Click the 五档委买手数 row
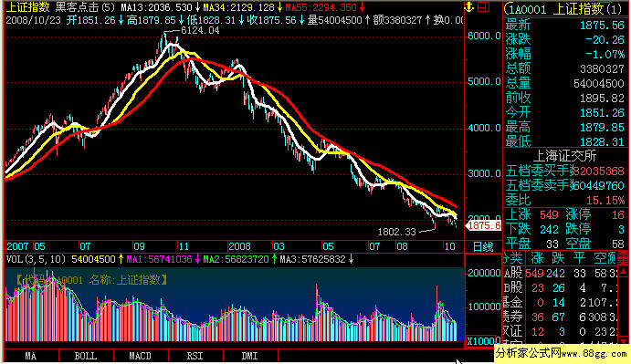This screenshot has height=364, width=631. pyautogui.click(x=564, y=171)
